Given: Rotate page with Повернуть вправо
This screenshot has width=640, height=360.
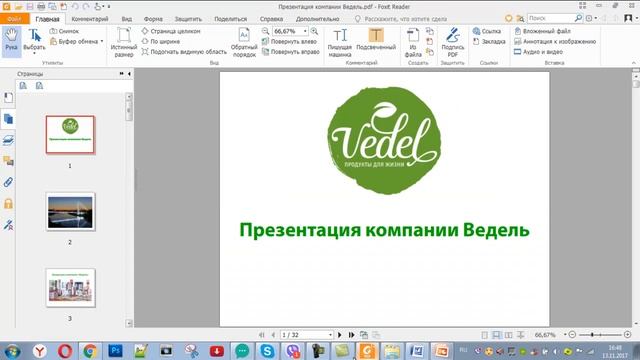Looking at the screenshot, I should [291, 52].
